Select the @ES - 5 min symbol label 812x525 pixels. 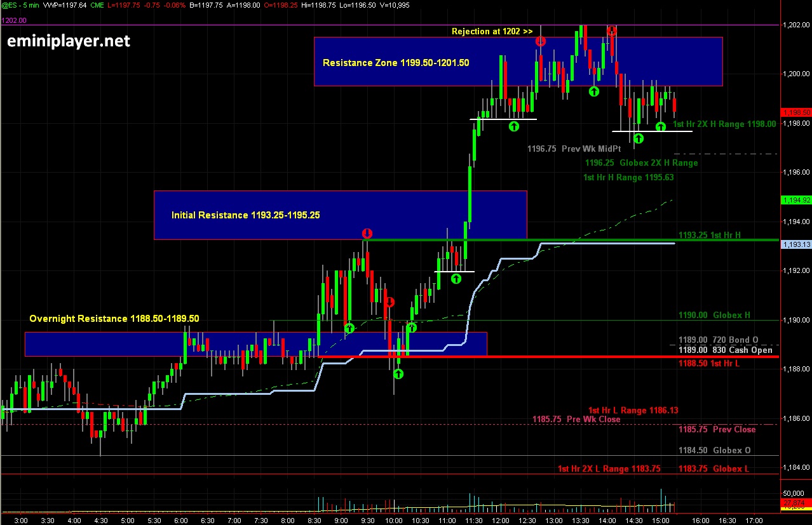20,6
